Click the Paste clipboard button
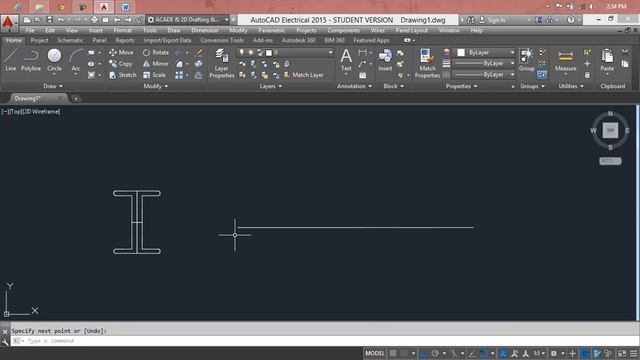Viewport: 640px width, 360px height. [x=607, y=60]
